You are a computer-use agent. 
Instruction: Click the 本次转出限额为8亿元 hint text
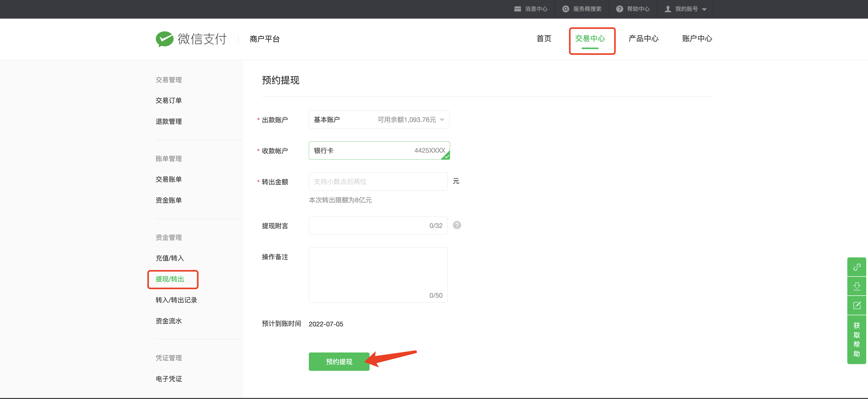340,200
